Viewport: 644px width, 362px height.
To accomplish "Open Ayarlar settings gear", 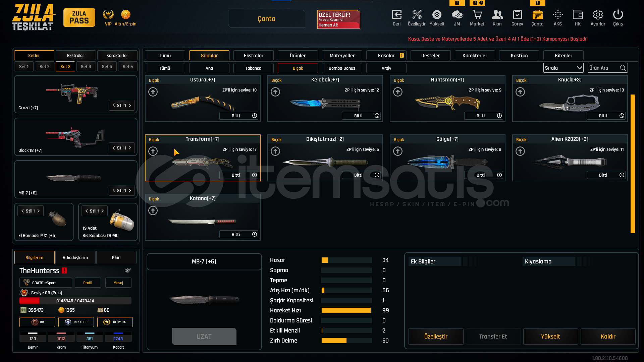I will 598,15.
